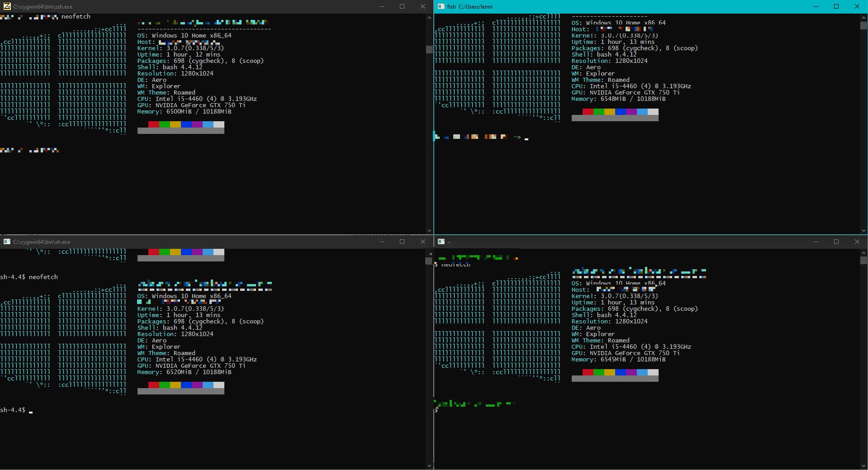Click the C:\cygwin64\bin\sh.exe title bar text
The width and height of the screenshot is (868, 470).
(x=42, y=242)
